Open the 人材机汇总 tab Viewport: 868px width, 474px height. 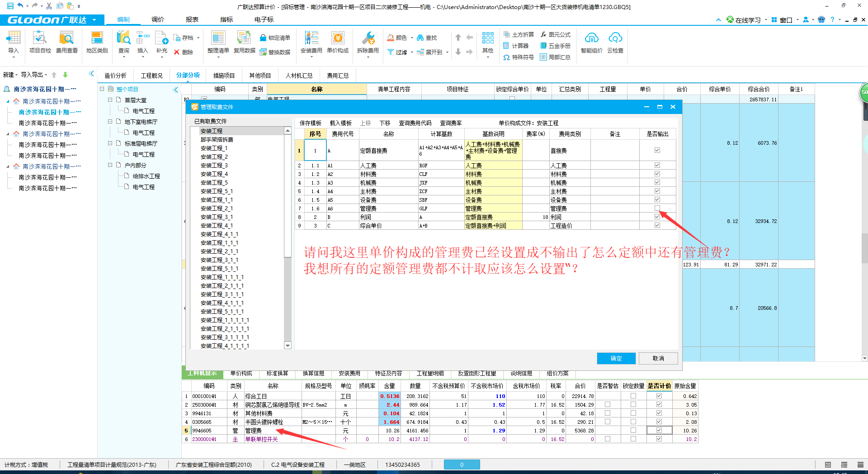299,76
